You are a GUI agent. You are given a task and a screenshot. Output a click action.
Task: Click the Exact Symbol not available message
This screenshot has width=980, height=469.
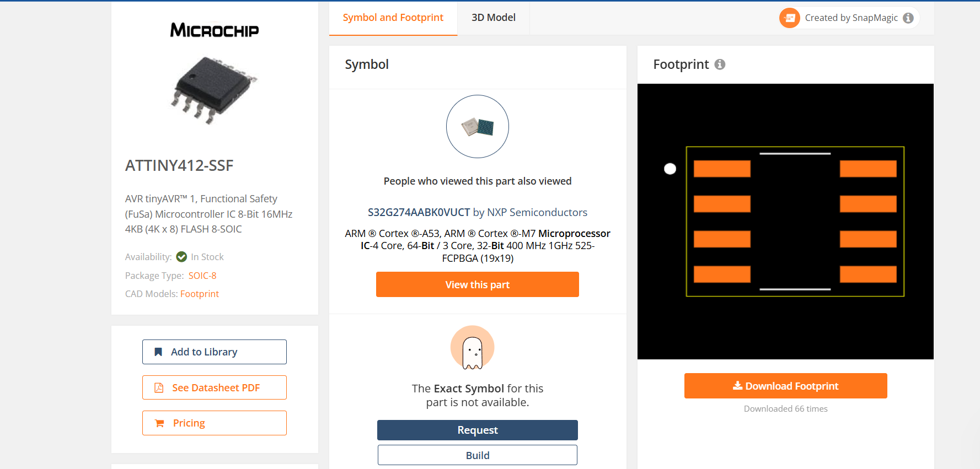click(x=478, y=395)
